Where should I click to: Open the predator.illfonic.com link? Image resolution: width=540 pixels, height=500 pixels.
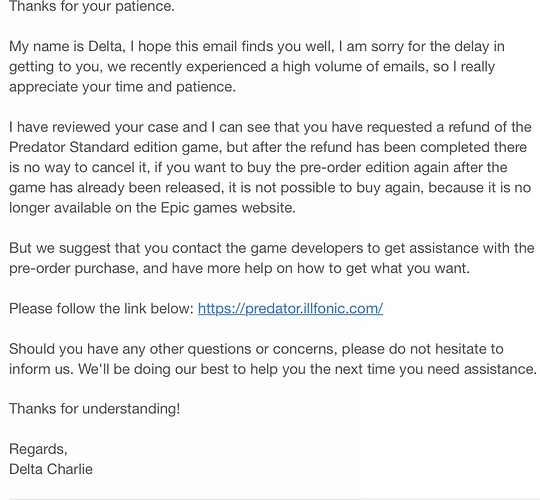coord(290,309)
